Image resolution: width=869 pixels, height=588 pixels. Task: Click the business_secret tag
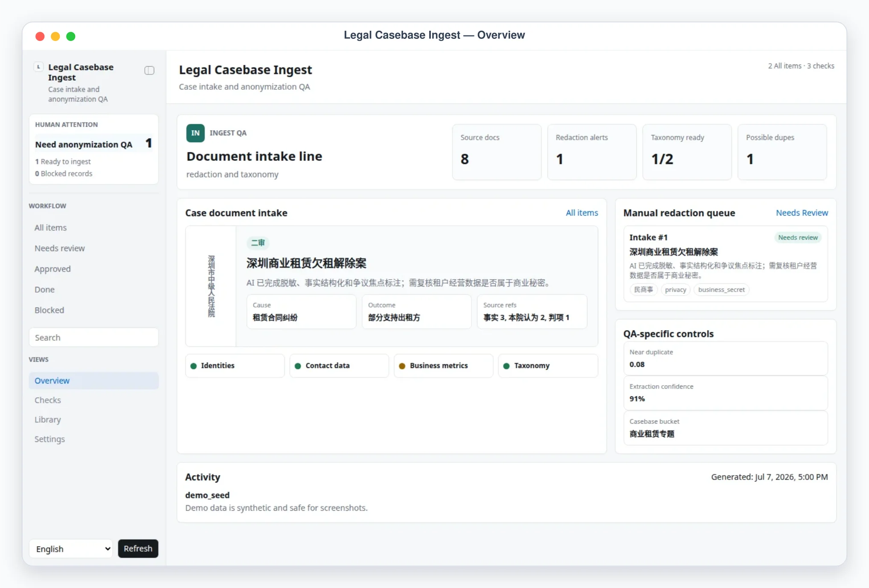721,290
